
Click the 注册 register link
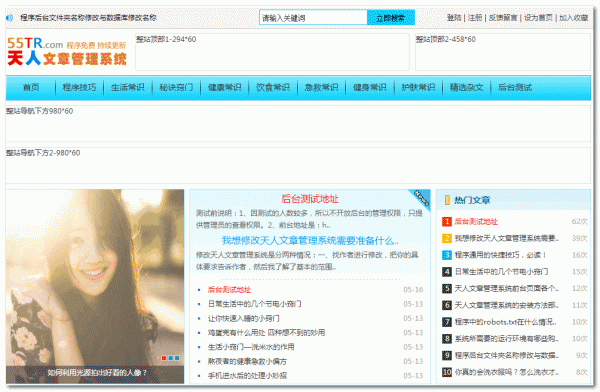click(x=475, y=18)
